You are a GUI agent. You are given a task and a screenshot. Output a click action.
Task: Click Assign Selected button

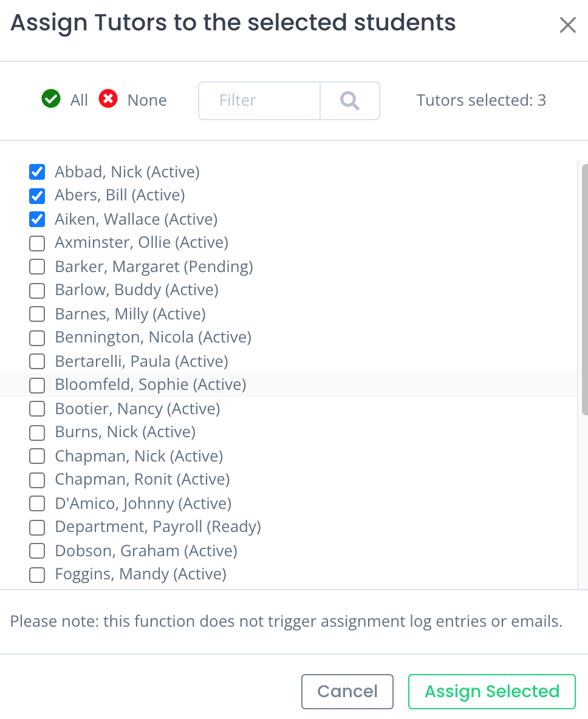click(x=491, y=692)
